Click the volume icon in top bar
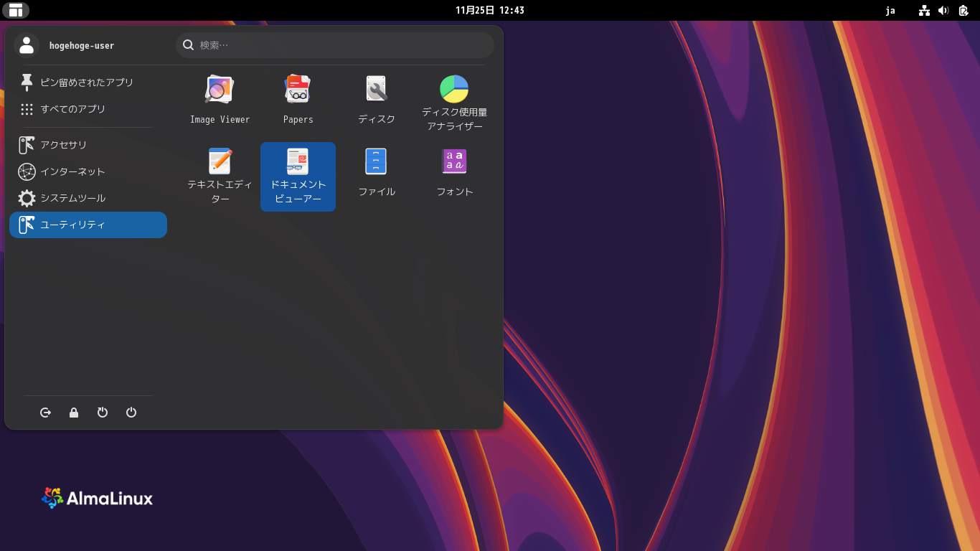980x551 pixels. pyautogui.click(x=943, y=10)
